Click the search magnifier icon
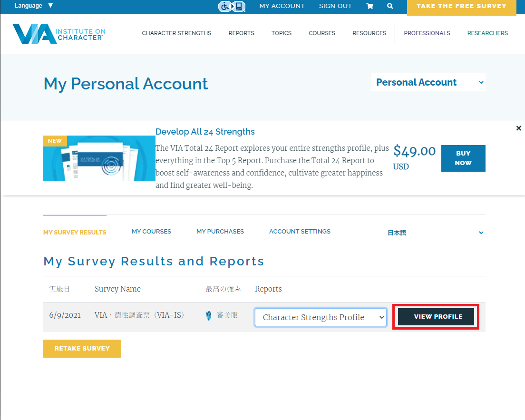 [x=390, y=6]
